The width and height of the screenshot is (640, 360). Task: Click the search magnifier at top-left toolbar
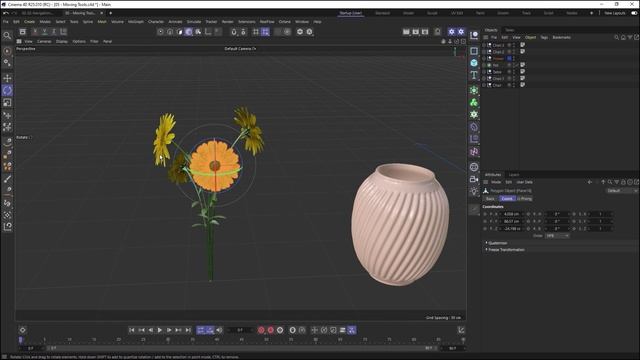point(7,36)
